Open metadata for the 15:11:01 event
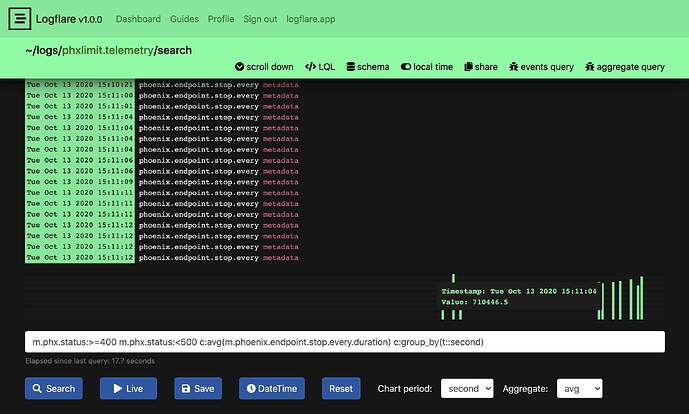Viewport: 689px width, 414px height. 281,106
